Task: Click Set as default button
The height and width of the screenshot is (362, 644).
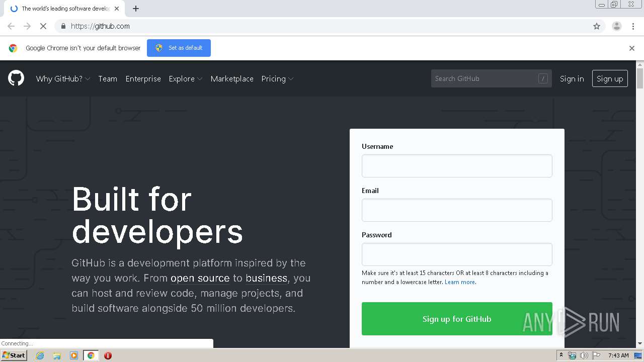Action: click(179, 48)
